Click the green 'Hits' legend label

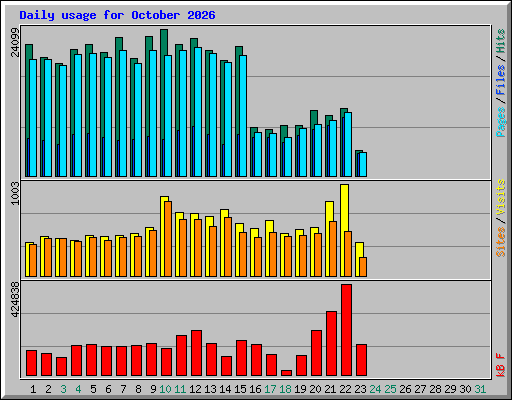point(501,41)
